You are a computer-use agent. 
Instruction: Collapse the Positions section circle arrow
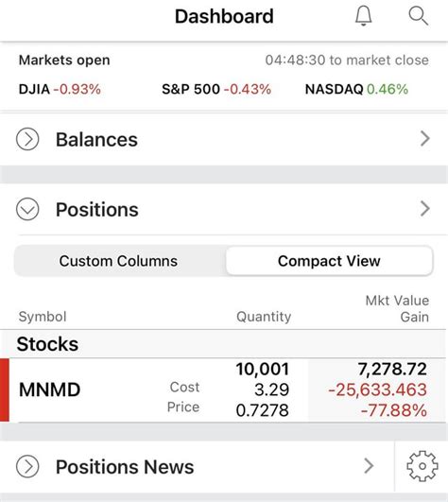[x=27, y=209]
